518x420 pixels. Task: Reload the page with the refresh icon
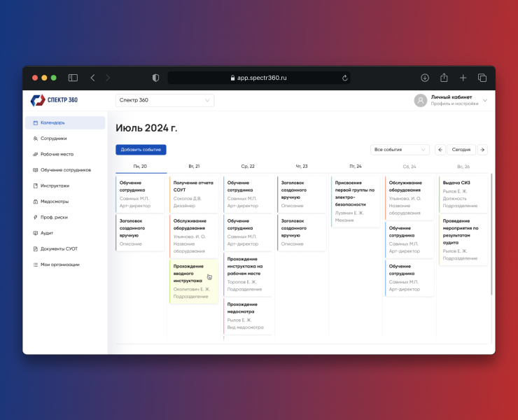click(344, 78)
